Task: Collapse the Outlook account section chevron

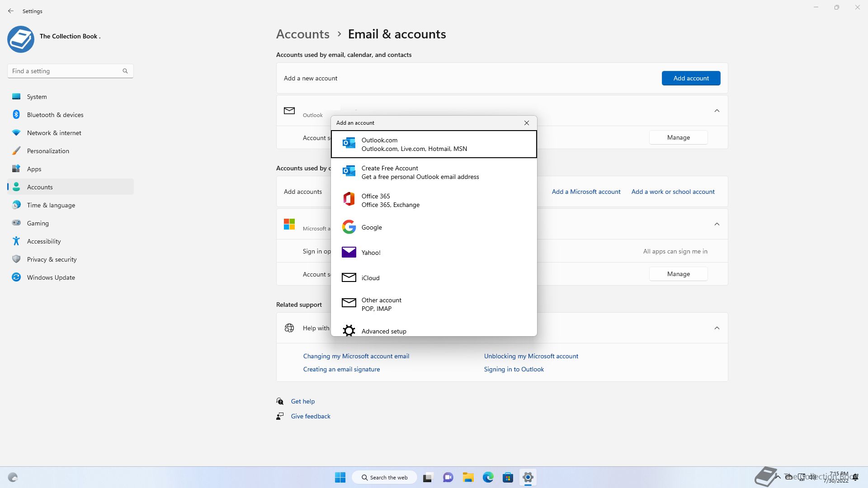Action: 717,111
